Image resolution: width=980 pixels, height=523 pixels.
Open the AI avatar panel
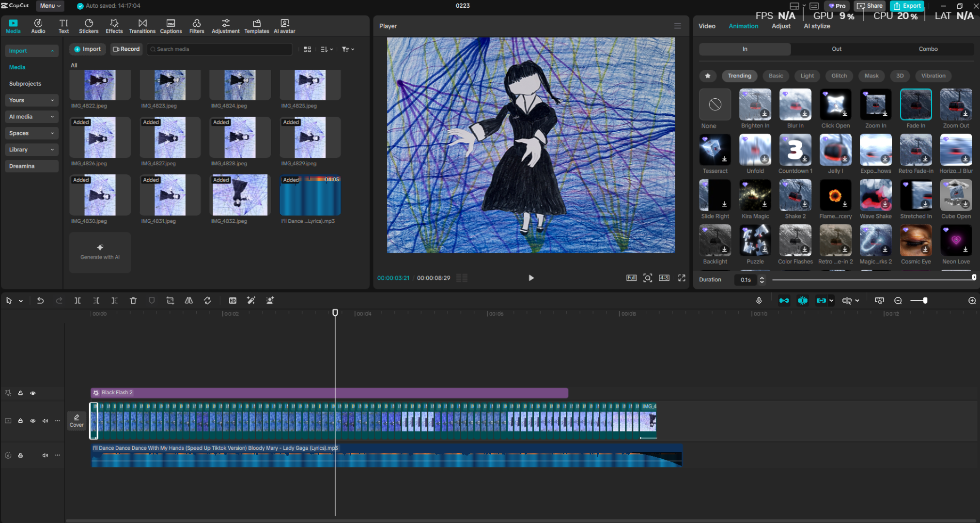(x=284, y=26)
